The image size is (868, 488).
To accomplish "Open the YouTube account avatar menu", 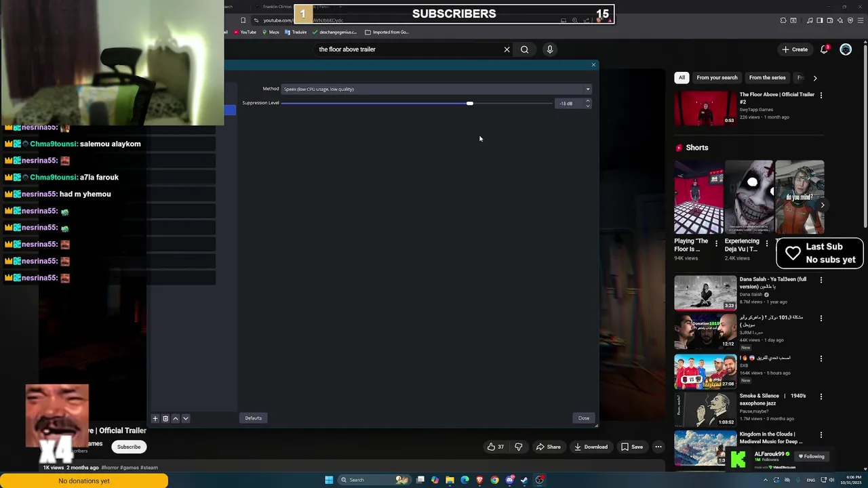I will click(846, 49).
